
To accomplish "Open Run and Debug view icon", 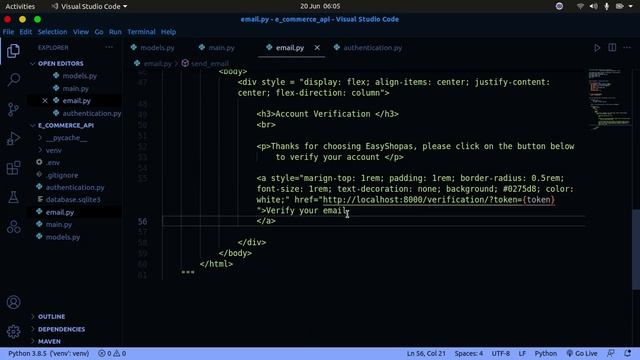I will (x=13, y=138).
